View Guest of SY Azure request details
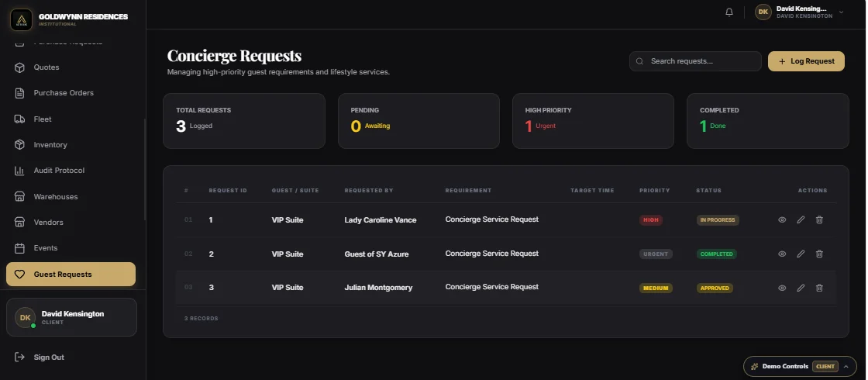Screen dimensions: 868x380 pos(782,254)
